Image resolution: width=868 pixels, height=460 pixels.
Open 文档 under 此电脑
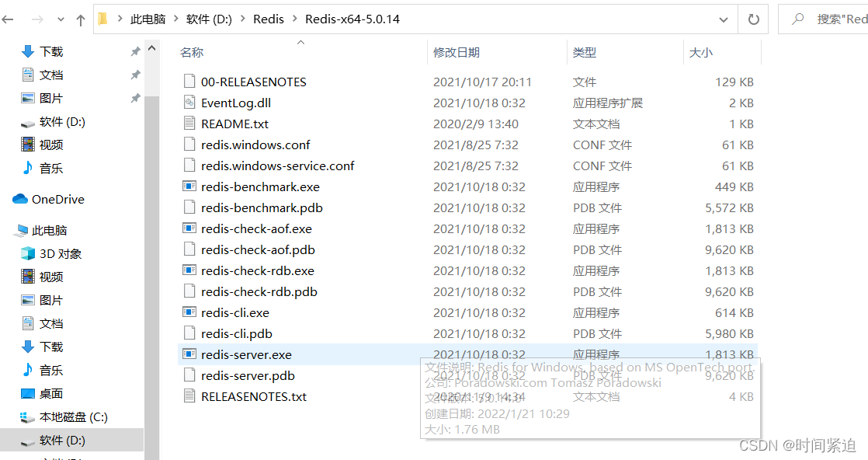point(51,323)
